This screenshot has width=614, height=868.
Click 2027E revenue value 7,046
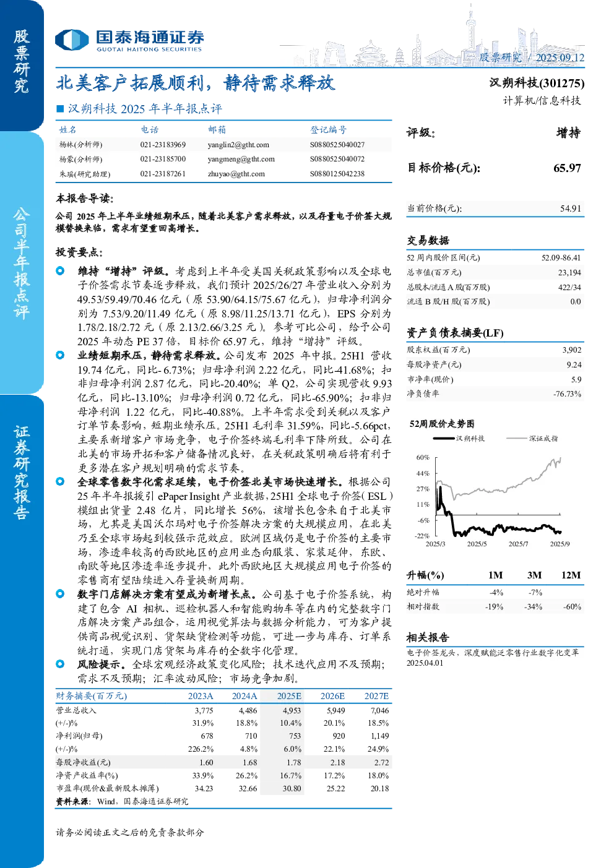[x=380, y=710]
